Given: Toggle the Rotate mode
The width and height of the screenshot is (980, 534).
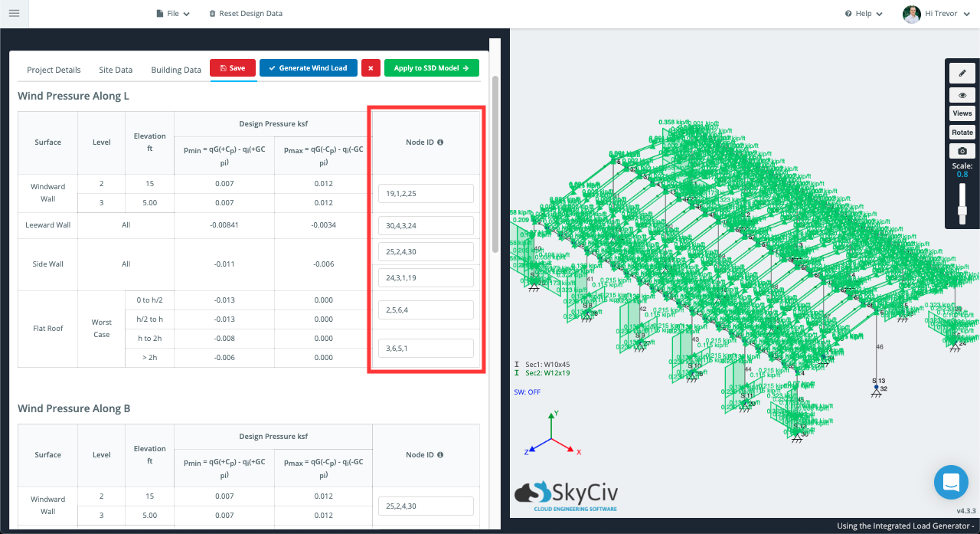Looking at the screenshot, I should click(x=962, y=131).
